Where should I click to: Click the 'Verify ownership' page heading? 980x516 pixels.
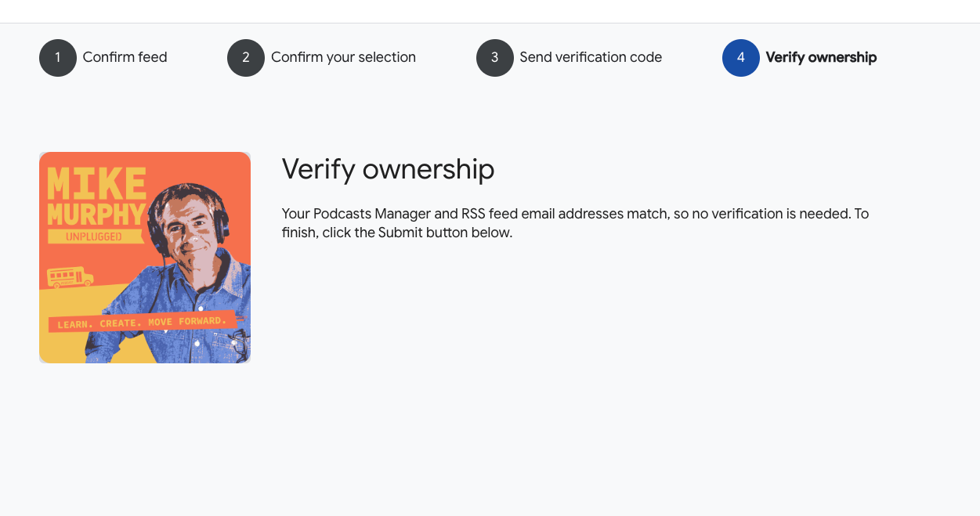388,169
